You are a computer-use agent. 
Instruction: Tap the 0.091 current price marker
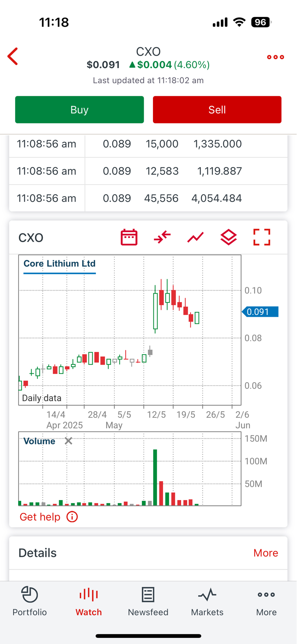pos(260,312)
